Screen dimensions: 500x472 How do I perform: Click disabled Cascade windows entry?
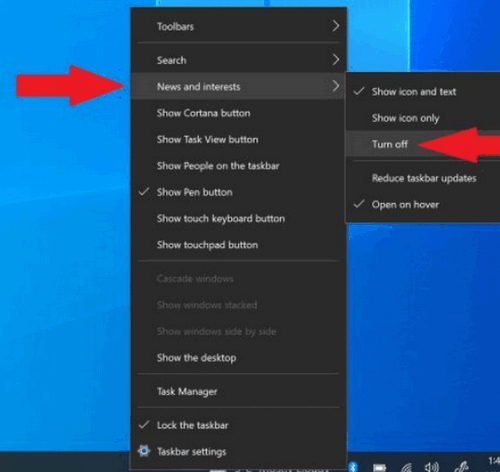point(238,278)
